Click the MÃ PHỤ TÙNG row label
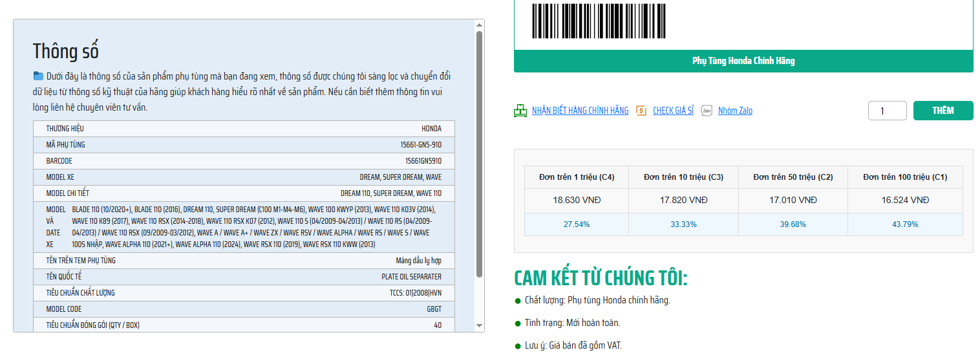 click(65, 145)
